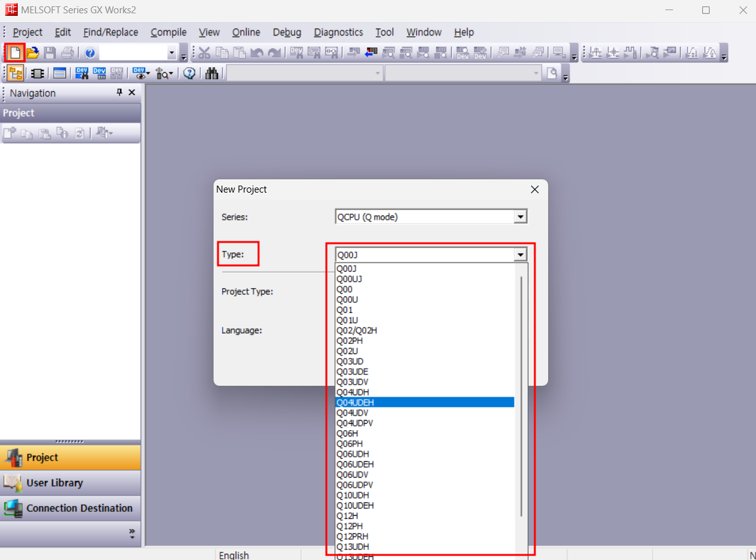Open the Find/Replace menu
The width and height of the screenshot is (756, 560).
(x=110, y=32)
